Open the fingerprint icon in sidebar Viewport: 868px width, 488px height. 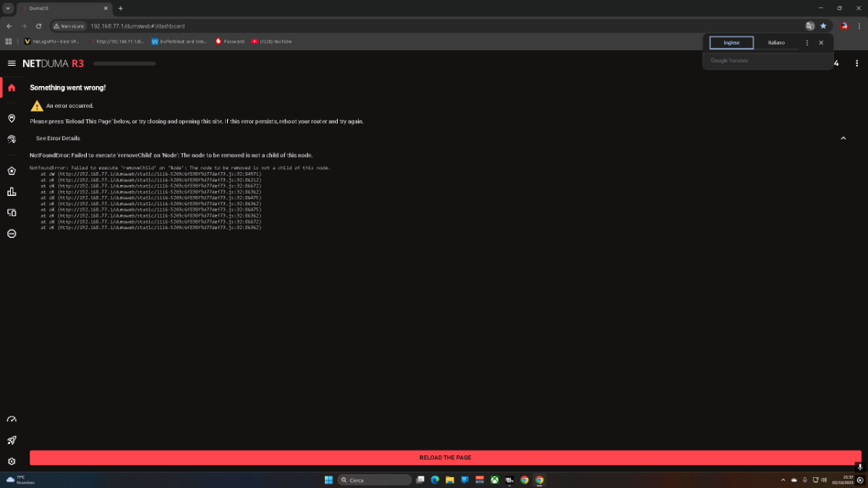pos(12,140)
